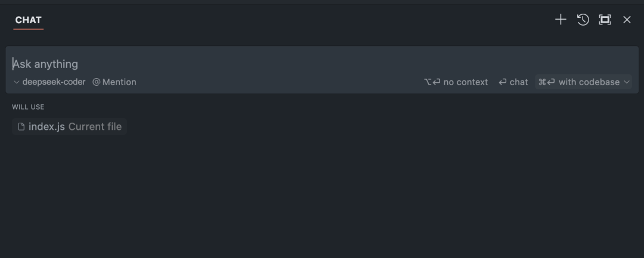Expand the deepseek-coder model chevron
Screen dimensions: 644x258
click(17, 82)
